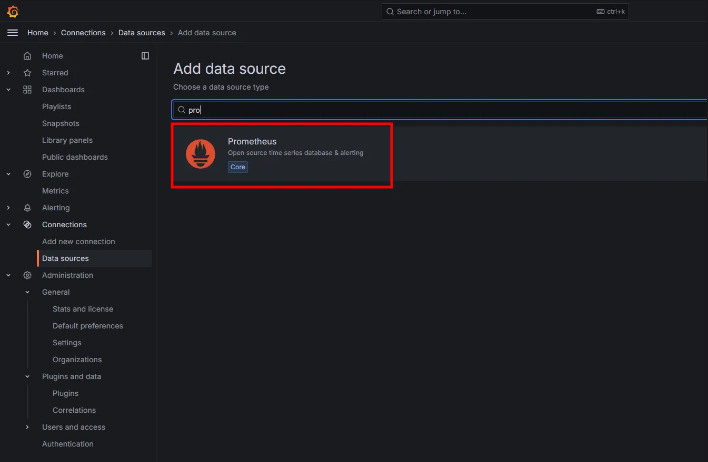Open Starred in the sidebar
Viewport: 708px width, 462px height.
pyautogui.click(x=55, y=73)
